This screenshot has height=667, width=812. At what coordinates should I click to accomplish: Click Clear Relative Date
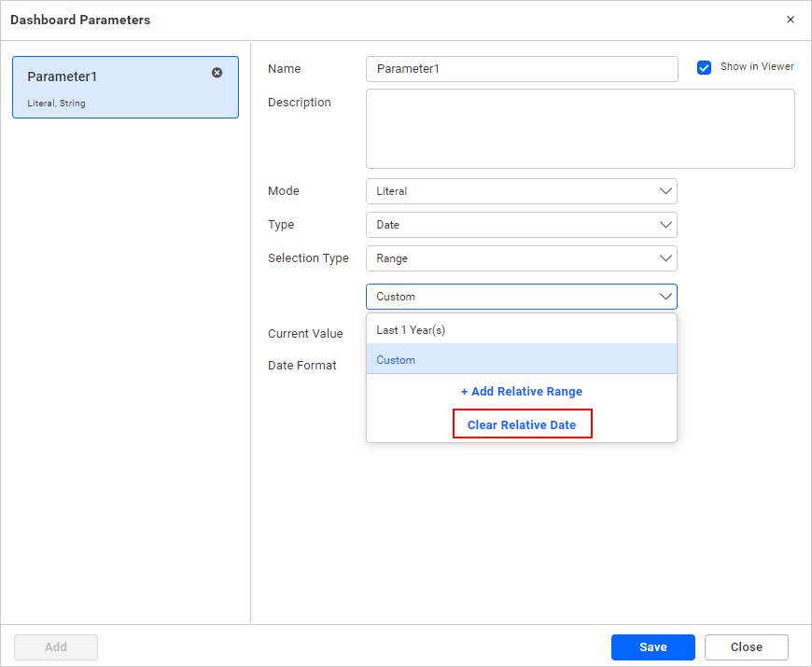pos(522,423)
